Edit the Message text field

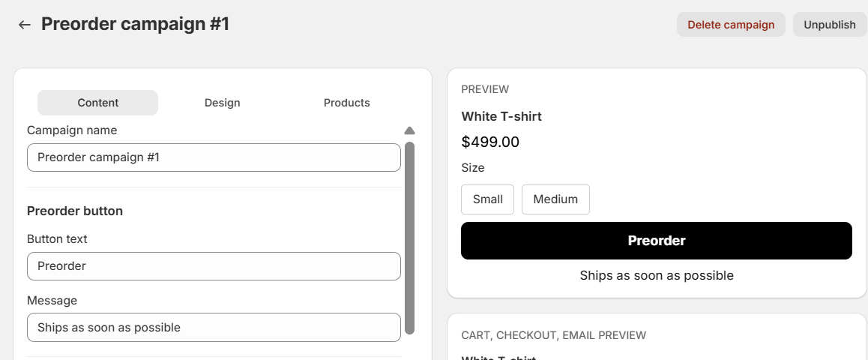(214, 327)
